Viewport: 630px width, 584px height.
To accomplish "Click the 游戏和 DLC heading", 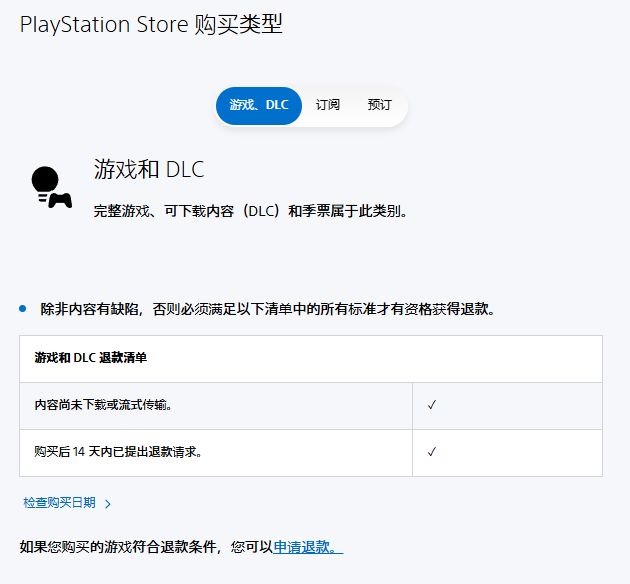I will click(149, 170).
